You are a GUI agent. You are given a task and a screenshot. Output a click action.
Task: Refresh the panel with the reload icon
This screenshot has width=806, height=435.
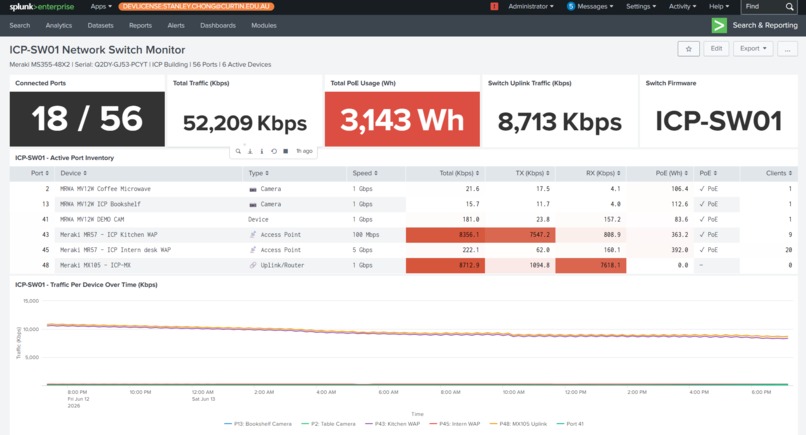(274, 151)
